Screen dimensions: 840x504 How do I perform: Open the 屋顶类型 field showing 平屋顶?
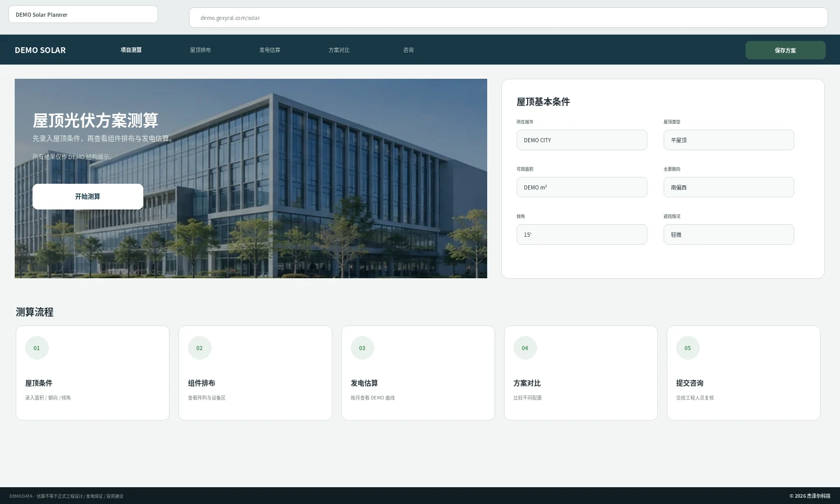[729, 140]
